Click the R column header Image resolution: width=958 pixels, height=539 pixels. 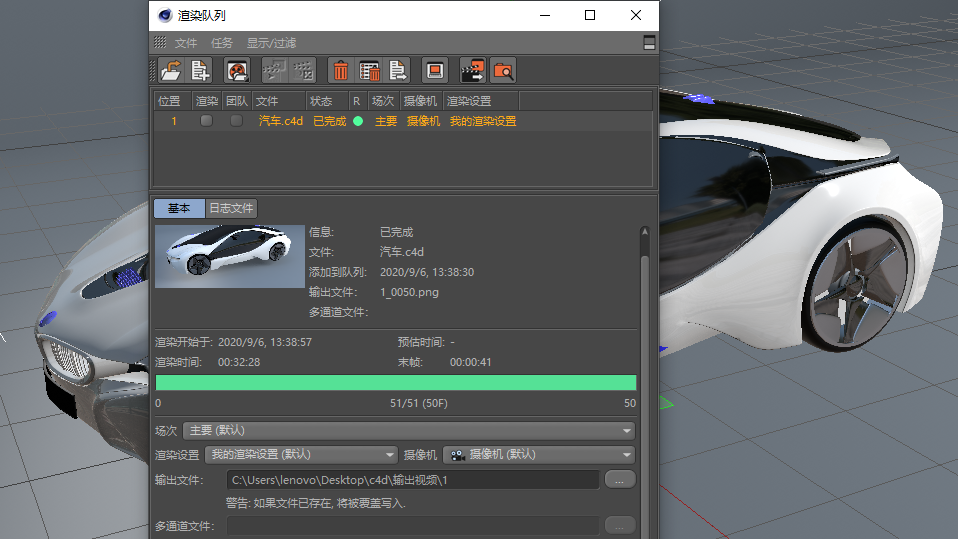(357, 101)
